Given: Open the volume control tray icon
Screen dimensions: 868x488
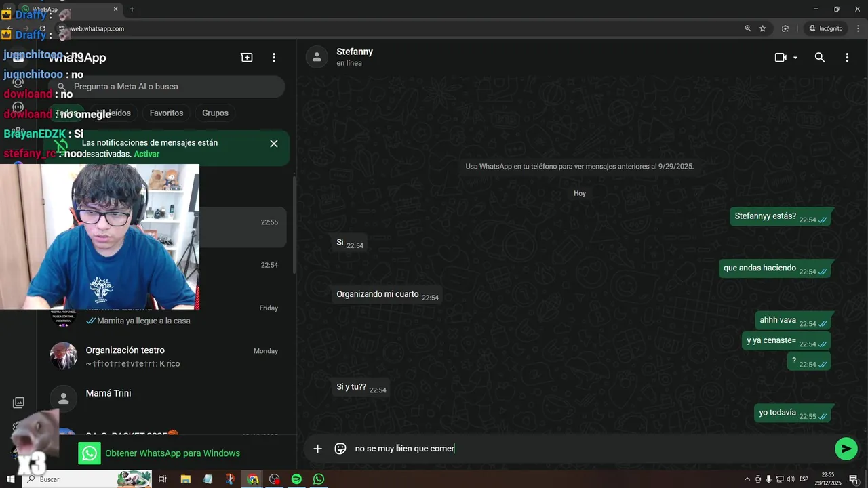Looking at the screenshot, I should tap(790, 479).
